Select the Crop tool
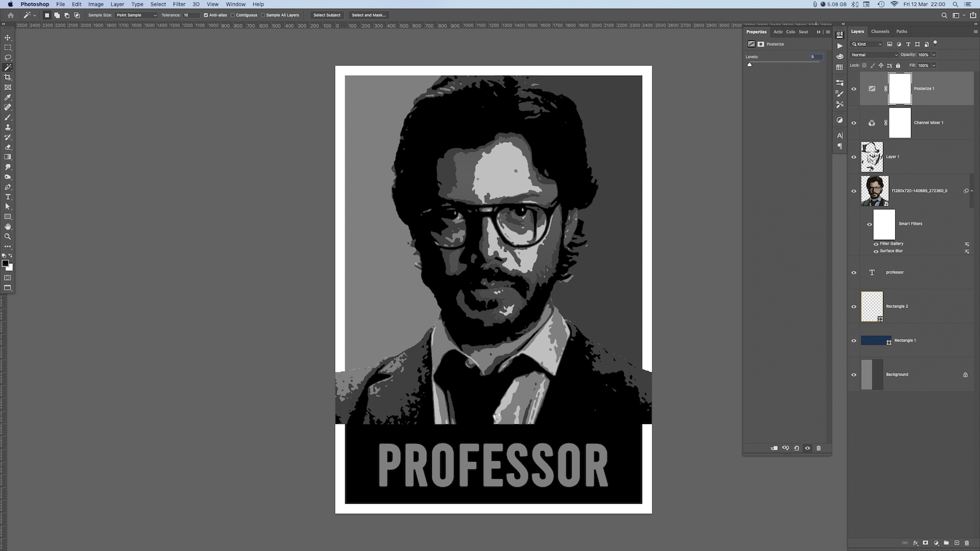Viewport: 980px width, 551px height. [x=8, y=77]
